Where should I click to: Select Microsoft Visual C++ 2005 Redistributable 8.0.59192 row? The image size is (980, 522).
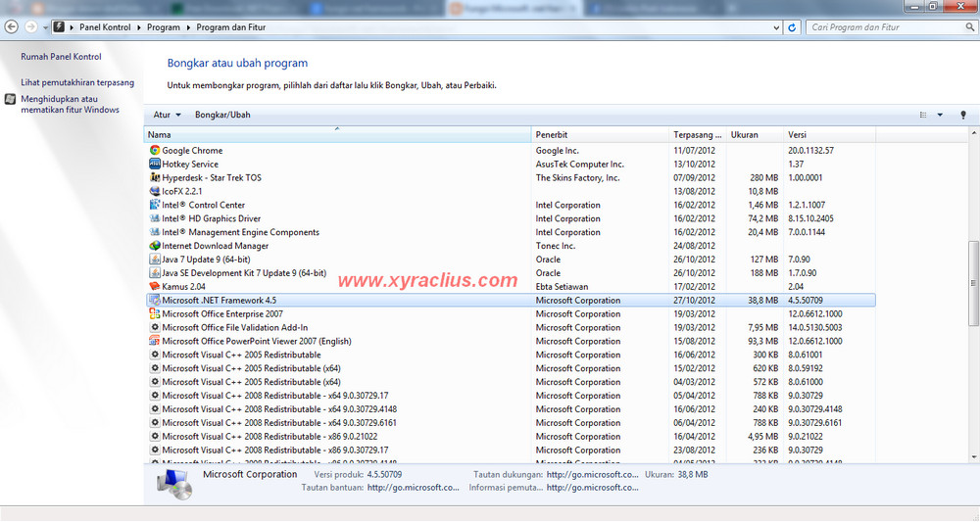tap(511, 368)
